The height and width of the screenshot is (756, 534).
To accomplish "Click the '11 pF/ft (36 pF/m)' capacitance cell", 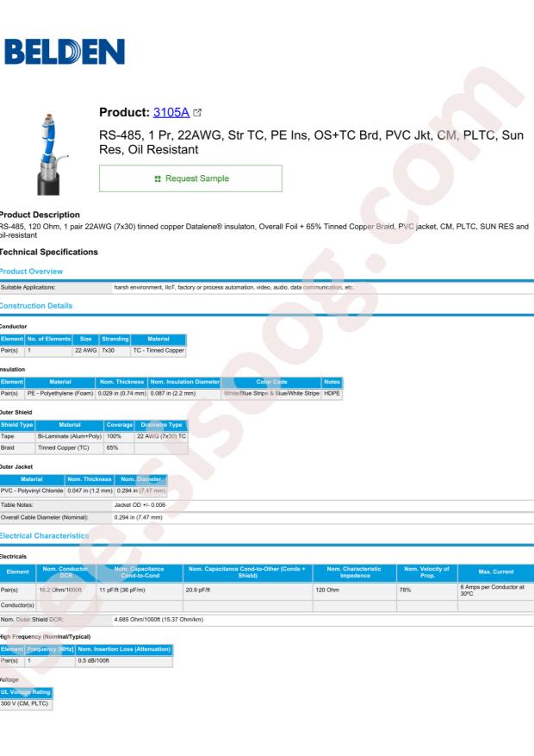I will click(x=140, y=590).
